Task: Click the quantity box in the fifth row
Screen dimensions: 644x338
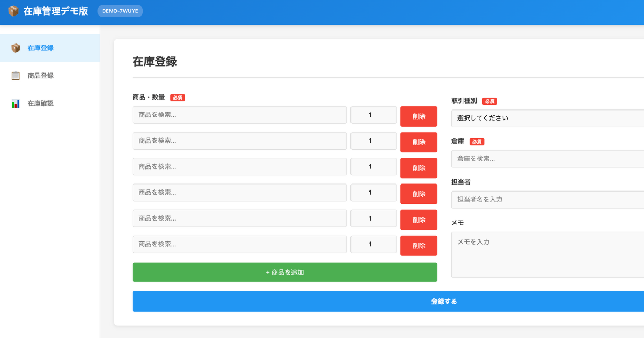Action: pos(373,218)
